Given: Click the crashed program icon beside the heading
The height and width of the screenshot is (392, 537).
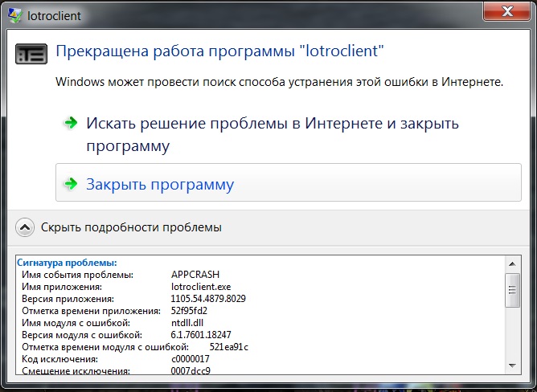Looking at the screenshot, I should 31,54.
